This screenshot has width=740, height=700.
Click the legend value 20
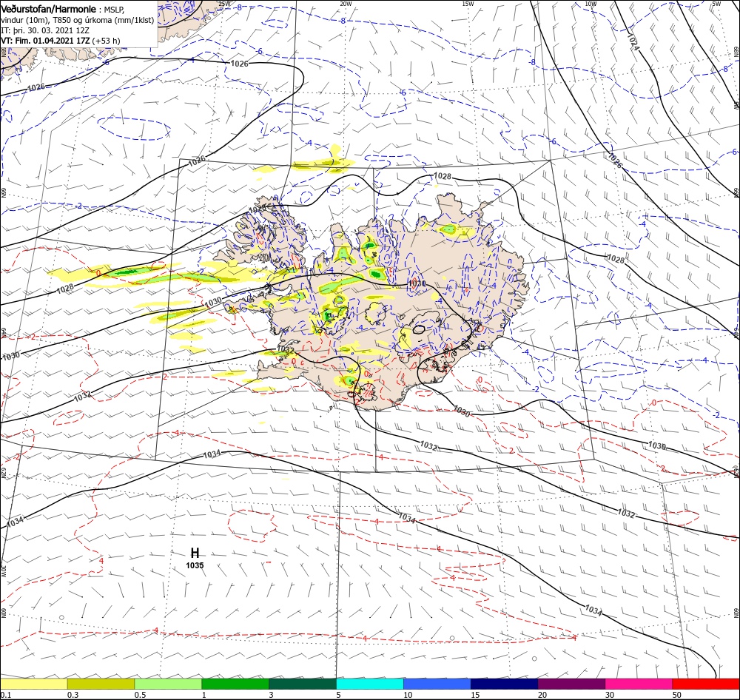tap(542, 695)
